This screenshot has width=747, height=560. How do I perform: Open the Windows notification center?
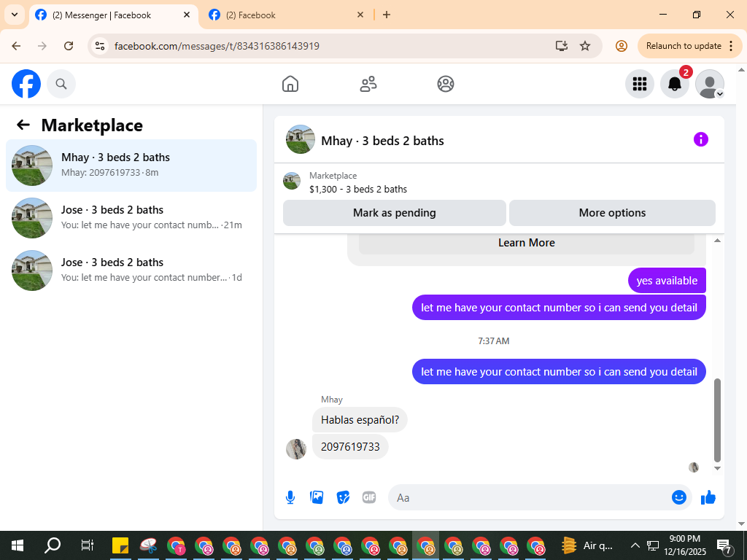pos(724,545)
